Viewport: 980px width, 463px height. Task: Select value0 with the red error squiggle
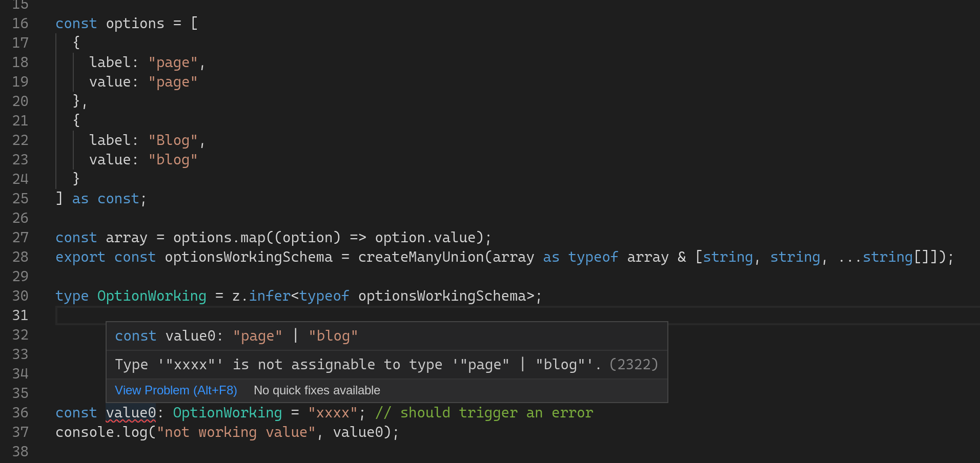pyautogui.click(x=130, y=412)
